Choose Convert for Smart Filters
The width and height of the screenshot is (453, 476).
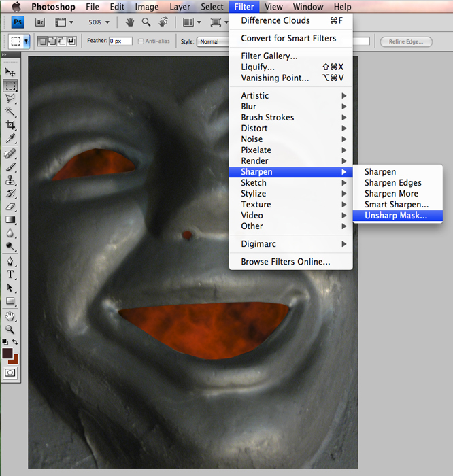[291, 38]
